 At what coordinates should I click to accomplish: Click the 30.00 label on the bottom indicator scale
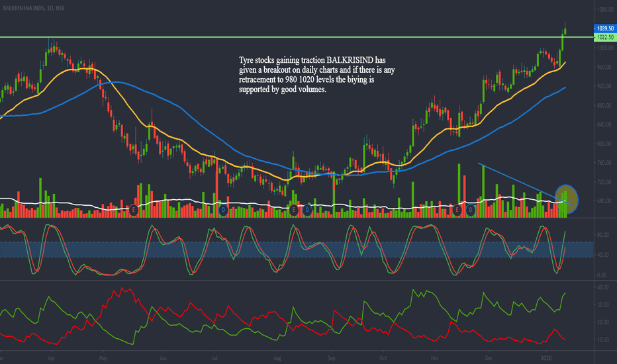(x=603, y=304)
